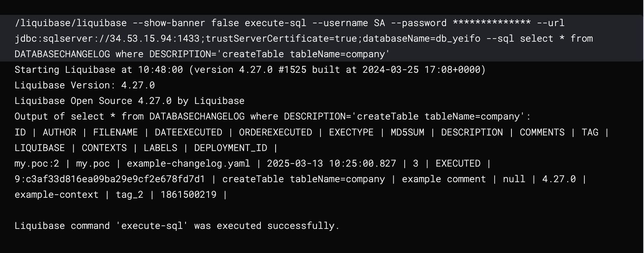Viewport: 644px width, 253px height.
Task: Click the DEPLOYMENT_ID column header
Action: point(230,148)
